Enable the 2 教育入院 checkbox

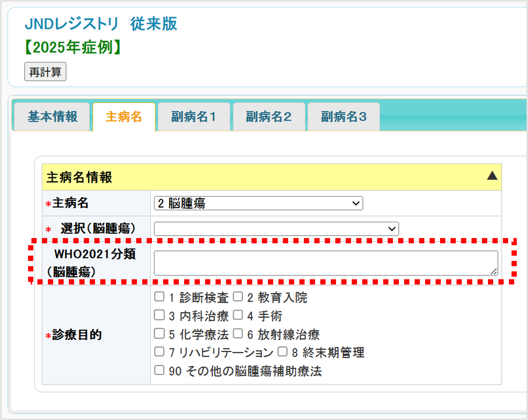238,297
